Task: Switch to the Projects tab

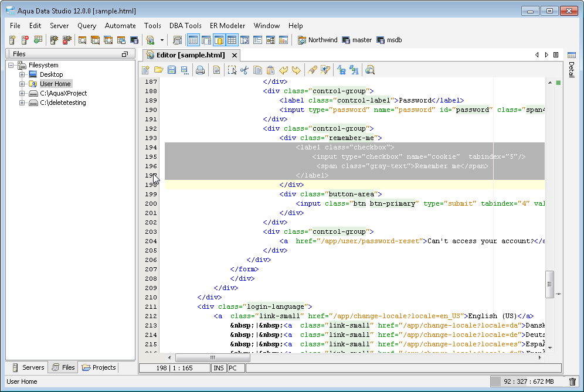Action: tap(99, 367)
